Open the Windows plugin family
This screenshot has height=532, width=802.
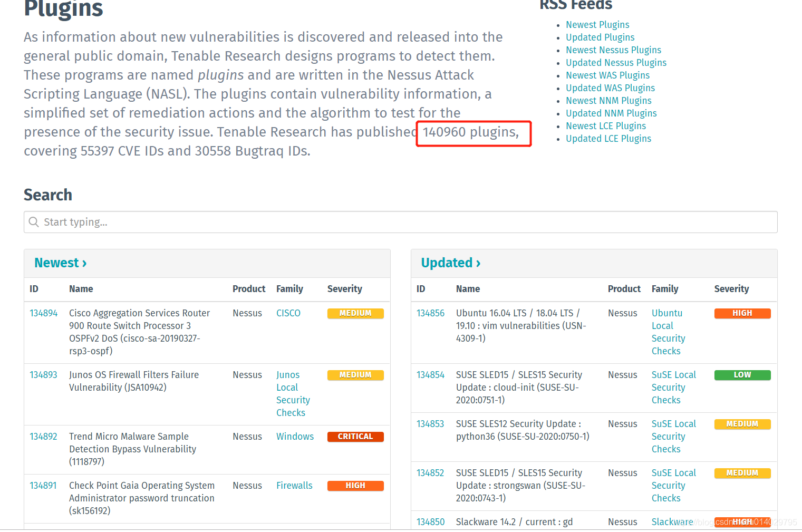[x=295, y=437]
